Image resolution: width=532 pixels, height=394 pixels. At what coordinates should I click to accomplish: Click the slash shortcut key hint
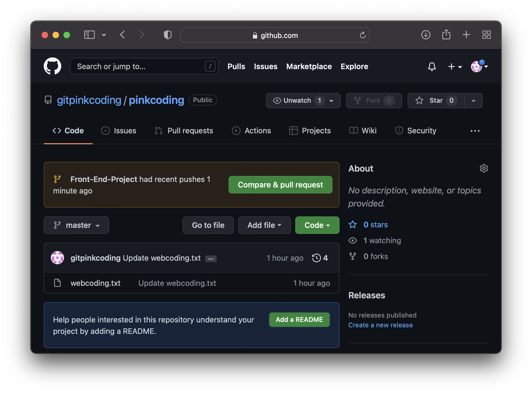210,66
